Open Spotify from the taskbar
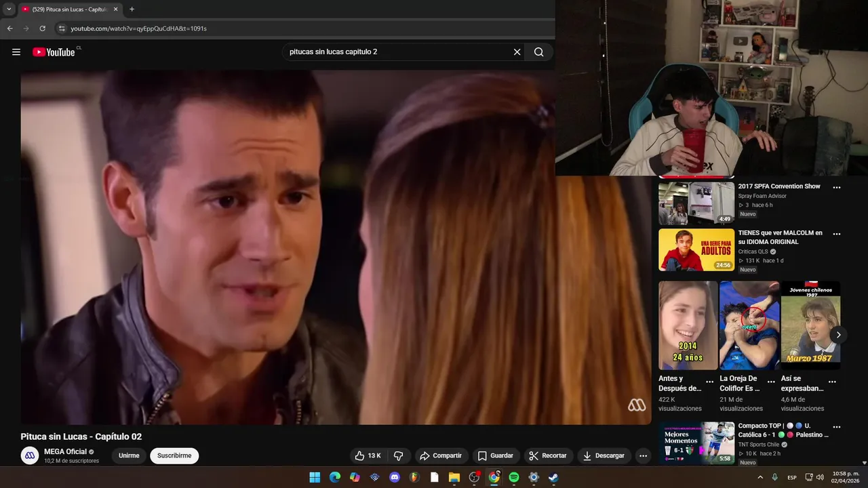868x488 pixels. tap(514, 477)
